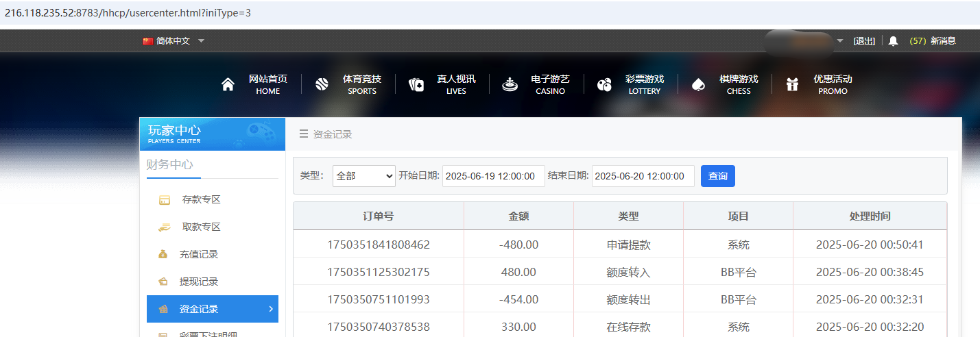This screenshot has height=337, width=980.
Task: Click the 开始日期 date field
Action: coord(494,176)
